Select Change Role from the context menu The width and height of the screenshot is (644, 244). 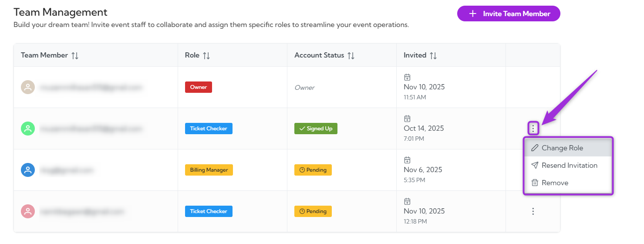pos(562,148)
